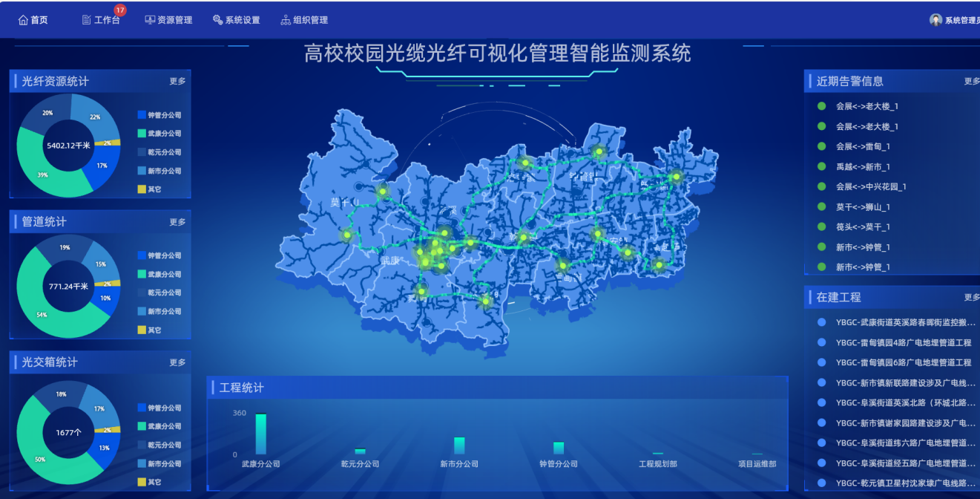The height and width of the screenshot is (499, 980).
Task: Click the 武康分公司 bar in 工程统计
Action: tap(260, 434)
